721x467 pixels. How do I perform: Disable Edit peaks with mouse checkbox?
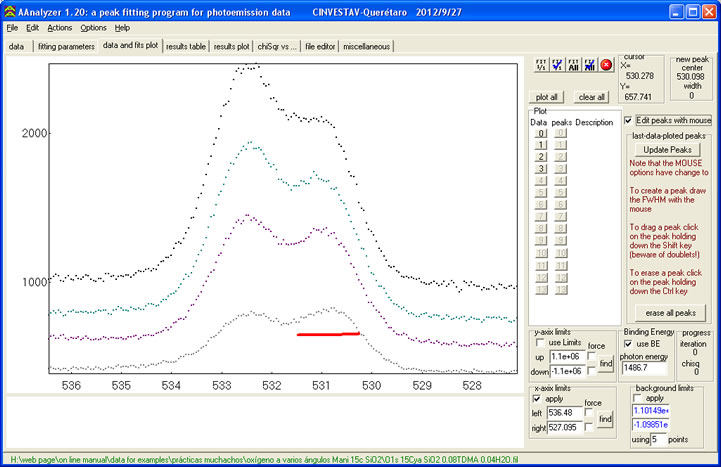pos(628,120)
